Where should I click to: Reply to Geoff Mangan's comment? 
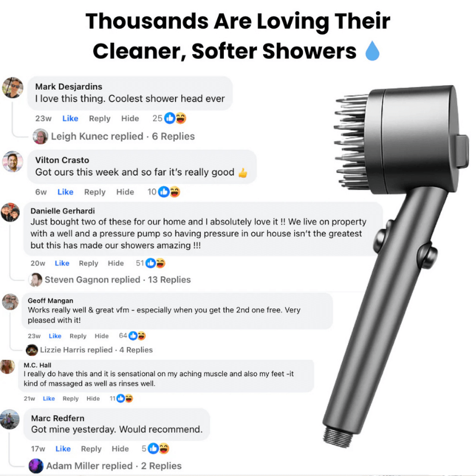click(78, 336)
